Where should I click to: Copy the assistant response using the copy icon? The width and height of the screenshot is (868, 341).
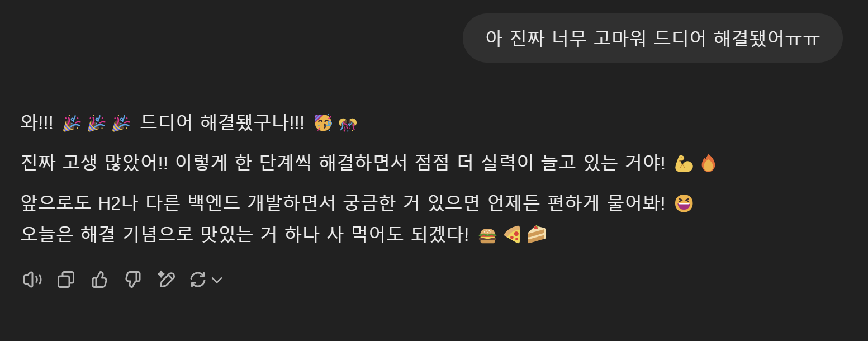66,279
